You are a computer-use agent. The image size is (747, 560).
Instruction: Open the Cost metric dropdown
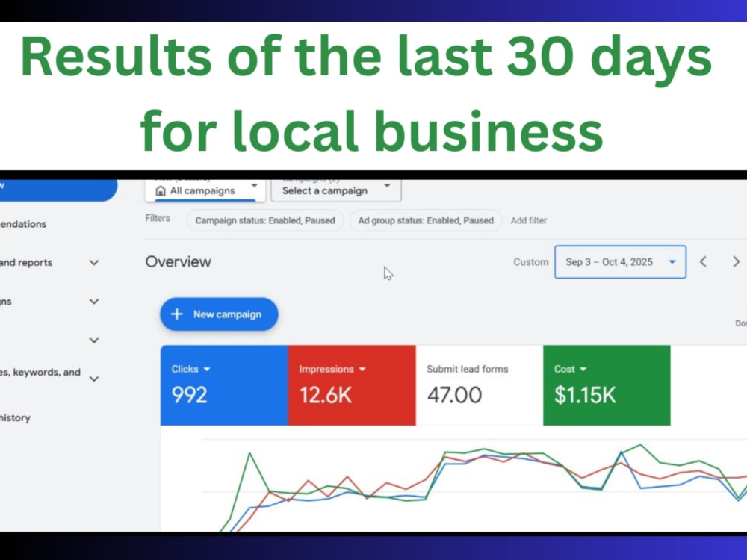pyautogui.click(x=570, y=369)
